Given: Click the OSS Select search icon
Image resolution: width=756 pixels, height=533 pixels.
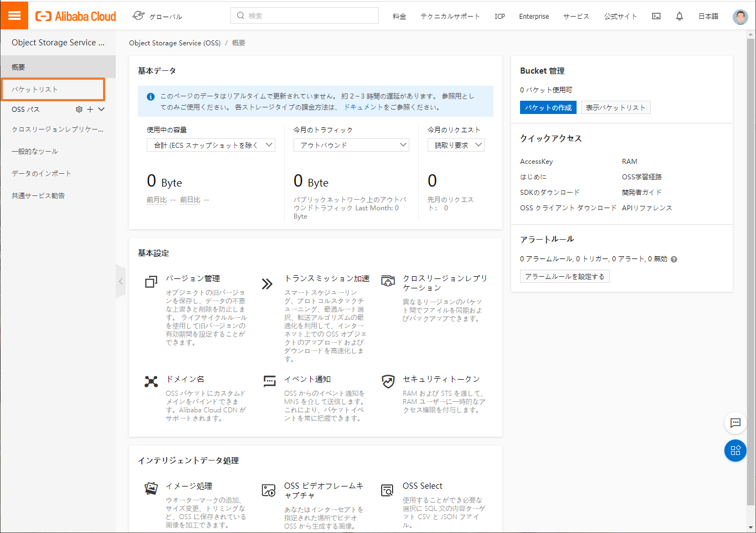Looking at the screenshot, I should 387,490.
